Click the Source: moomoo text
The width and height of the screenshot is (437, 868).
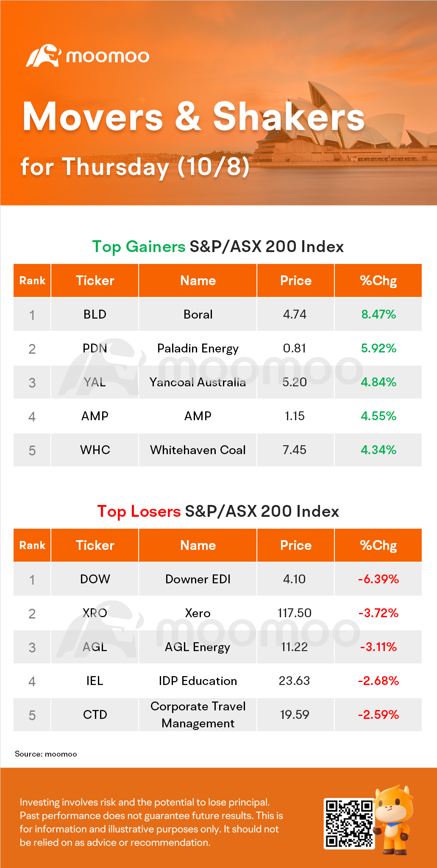(46, 754)
